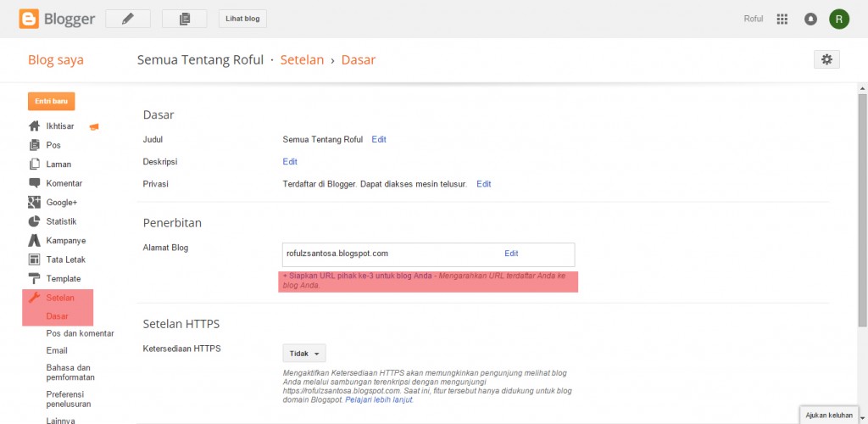This screenshot has width=868, height=424.
Task: Click the vertical scrollbar thumb
Action: (862, 210)
